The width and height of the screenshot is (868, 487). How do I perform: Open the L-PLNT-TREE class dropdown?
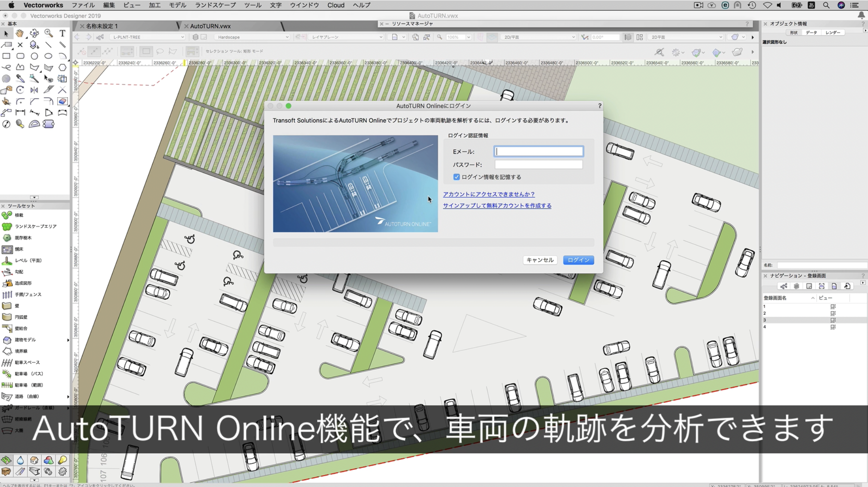(148, 37)
